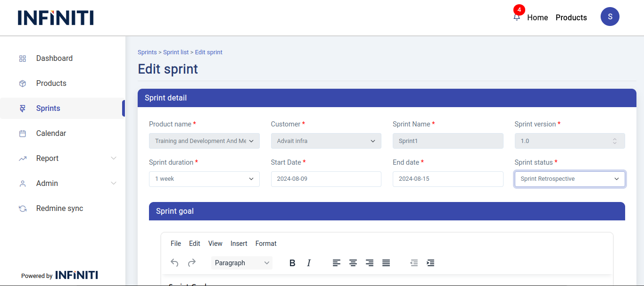644x286 pixels.
Task: Click the Start Date input field
Action: click(326, 179)
